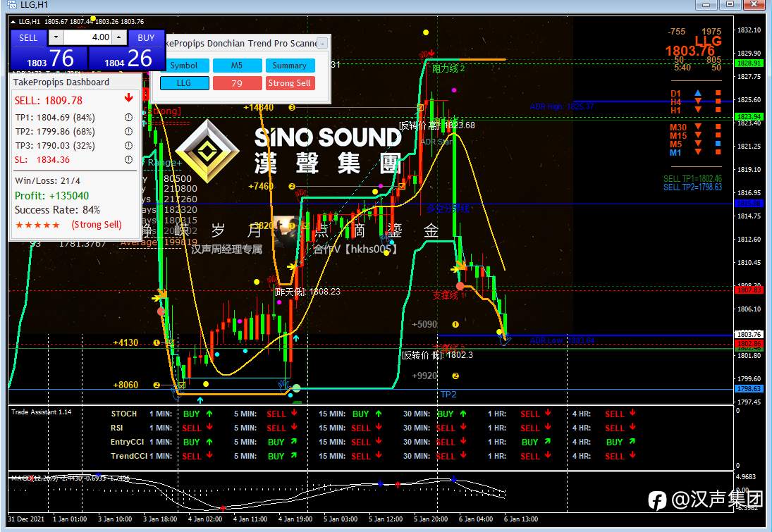
Task: Click the orange down triangle beside M15
Action: (698, 135)
